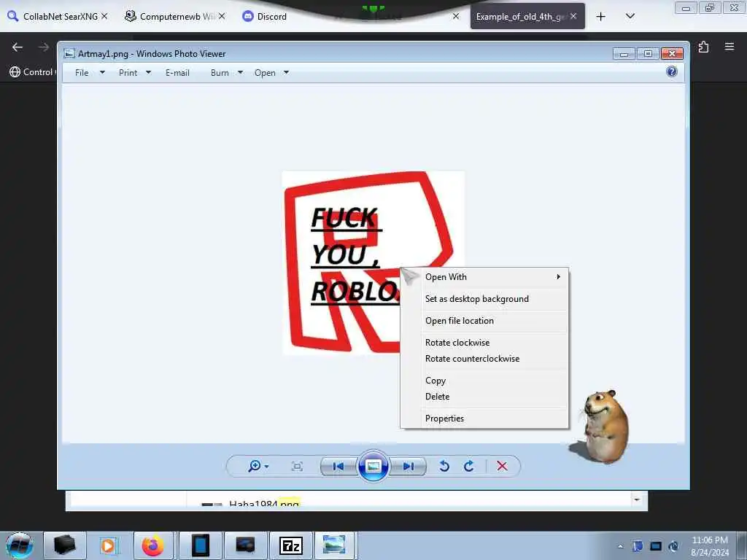
Task: Click the flag Action Center tray icon
Action: (x=638, y=545)
